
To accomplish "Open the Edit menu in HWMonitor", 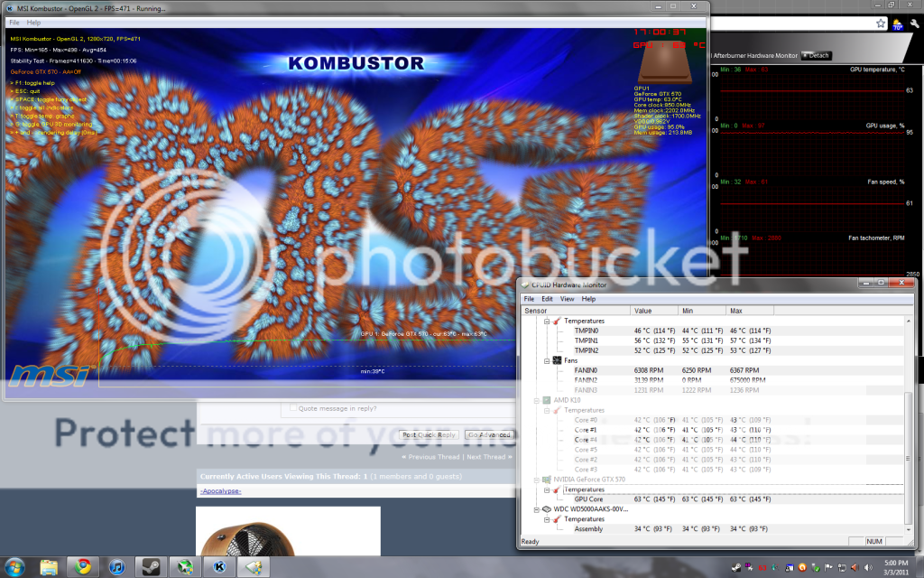I will click(x=548, y=299).
